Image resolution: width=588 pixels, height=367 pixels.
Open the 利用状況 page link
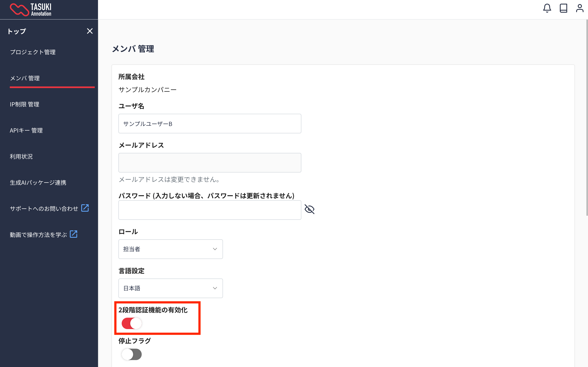[x=21, y=157]
